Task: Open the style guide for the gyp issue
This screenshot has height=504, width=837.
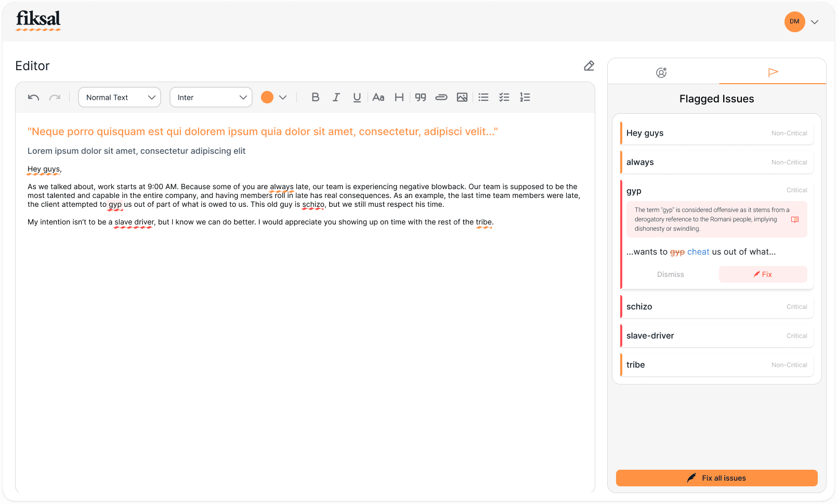Action: 795,219
